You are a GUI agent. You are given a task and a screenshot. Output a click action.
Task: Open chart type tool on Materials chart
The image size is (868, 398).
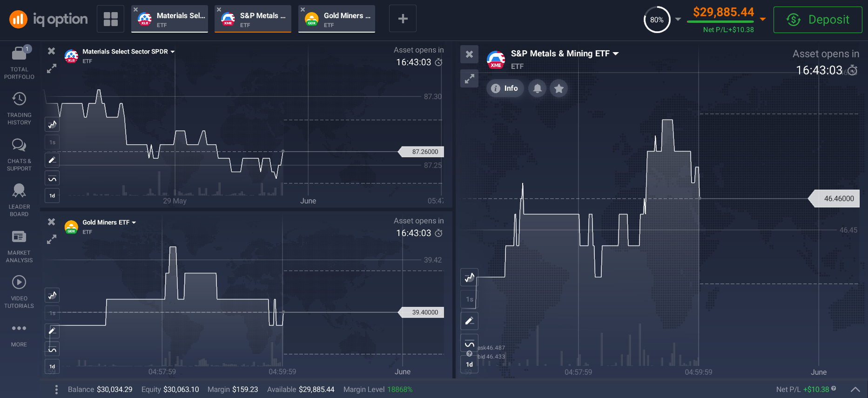(52, 124)
